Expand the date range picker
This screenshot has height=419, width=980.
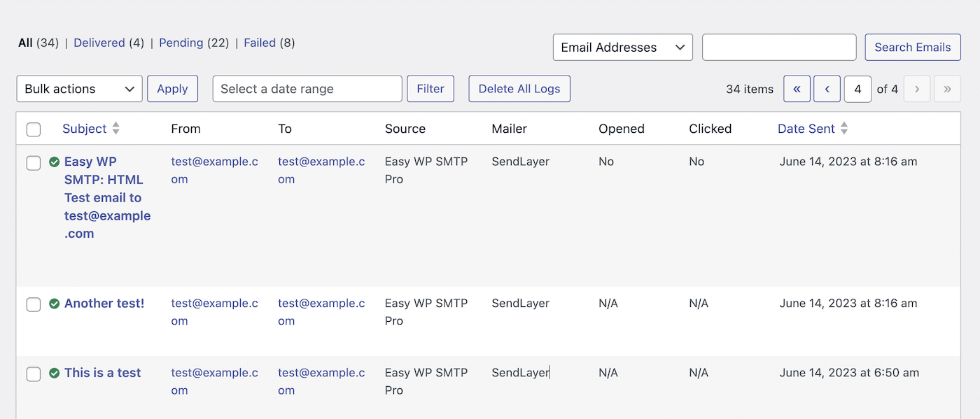[307, 89]
